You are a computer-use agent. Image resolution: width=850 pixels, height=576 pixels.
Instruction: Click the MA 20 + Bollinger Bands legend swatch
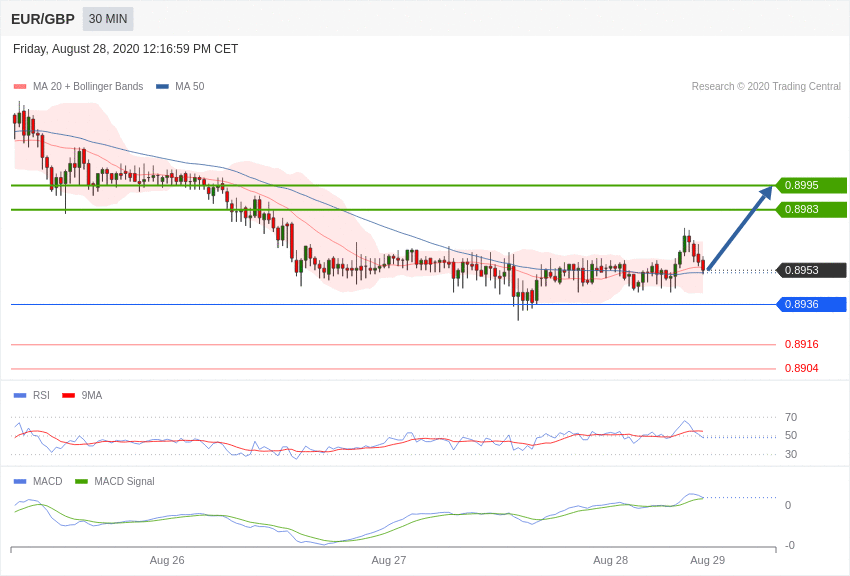(x=20, y=87)
